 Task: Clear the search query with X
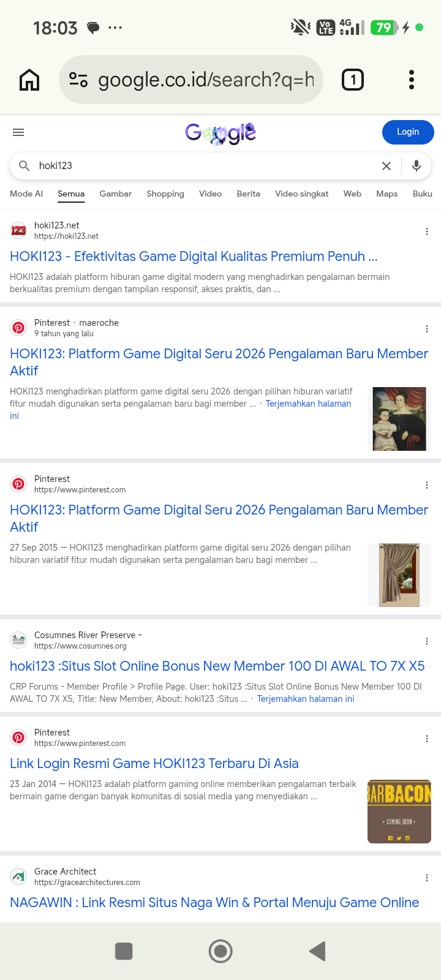coord(386,166)
